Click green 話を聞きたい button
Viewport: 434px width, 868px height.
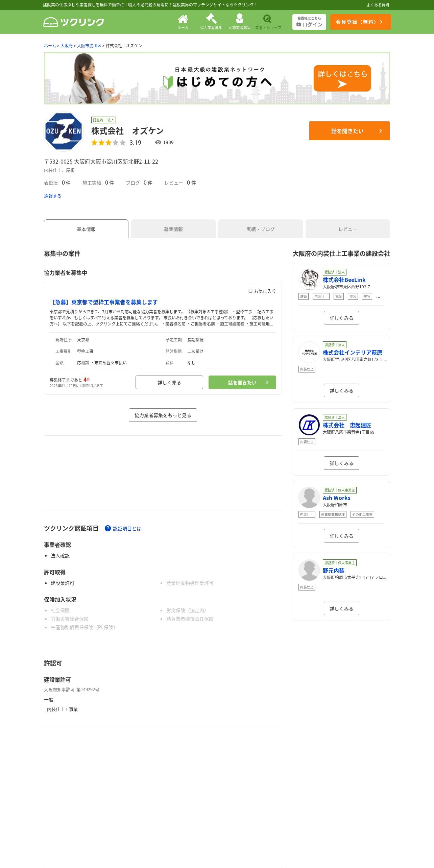(242, 382)
